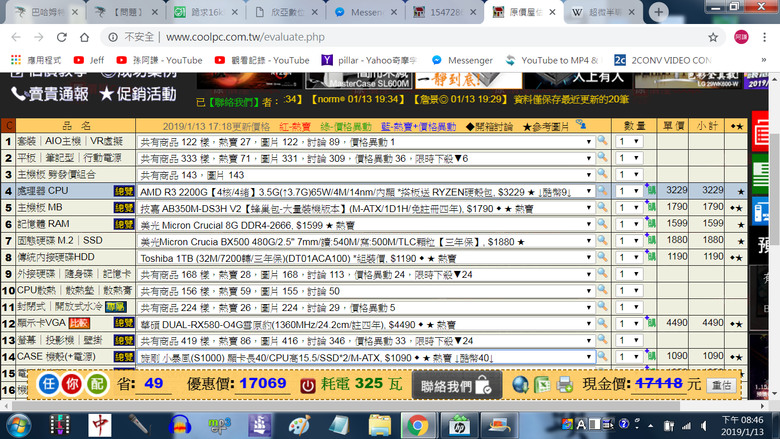Viewport: 780px width, 439px height.
Task: Click the blue 任 circle icon
Action: tap(48, 384)
